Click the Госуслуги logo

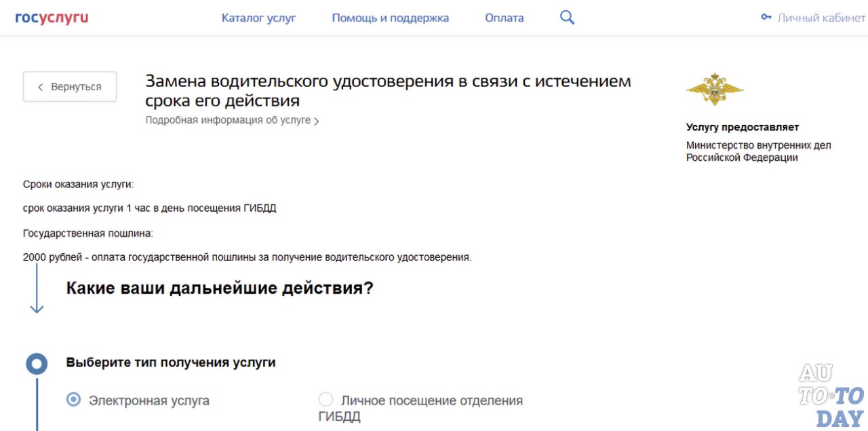point(52,18)
